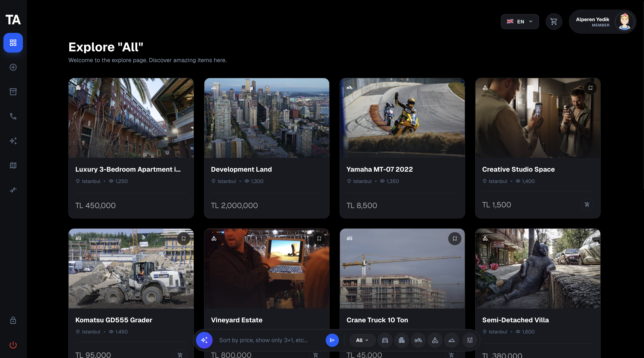Send the AI search query
Viewport: 644px width, 358px height.
tap(332, 340)
